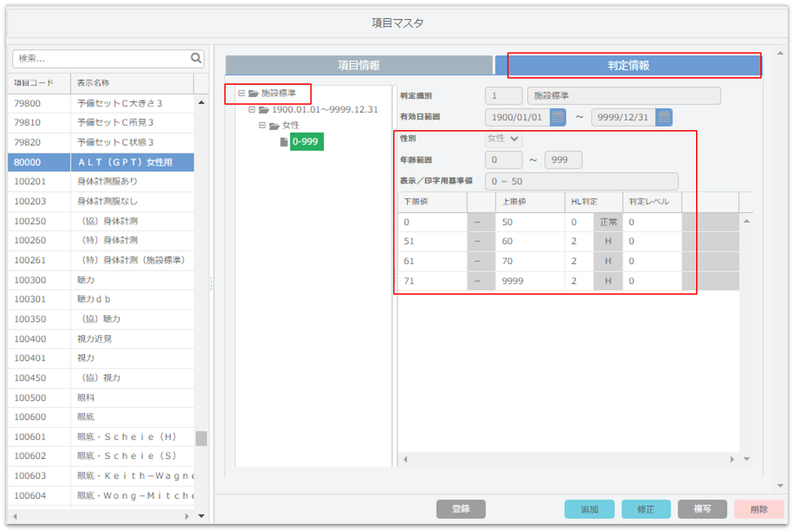Image resolution: width=794 pixels, height=532 pixels.
Task: Select row 79810 予備セットＣ所見３
Action: tap(101, 123)
